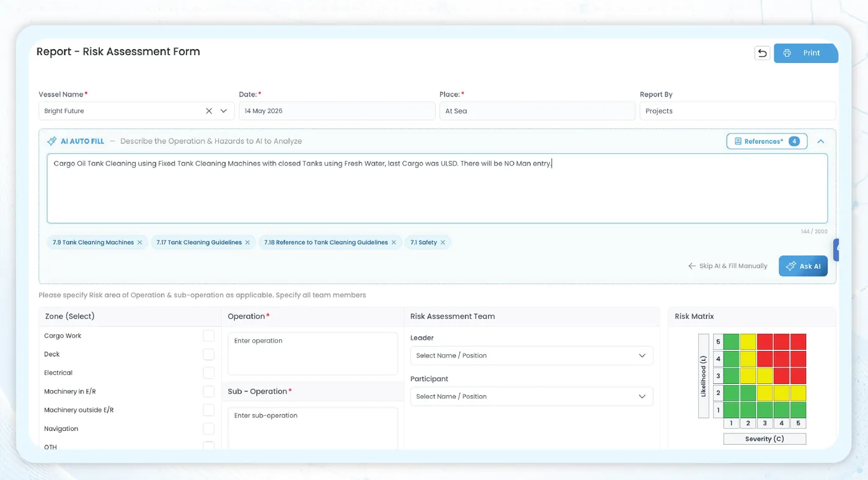Check the Machinery outside E/R checkbox
Screen dimensions: 868x480
(x=208, y=410)
